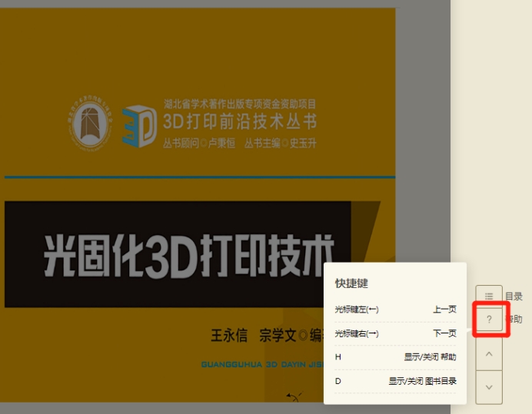This screenshot has height=414, width=532.
Task: Click the blue 3D logo on cover
Action: point(140,126)
